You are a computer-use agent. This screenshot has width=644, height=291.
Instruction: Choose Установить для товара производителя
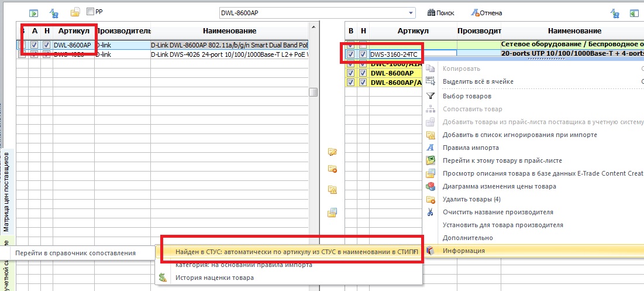coord(533,225)
